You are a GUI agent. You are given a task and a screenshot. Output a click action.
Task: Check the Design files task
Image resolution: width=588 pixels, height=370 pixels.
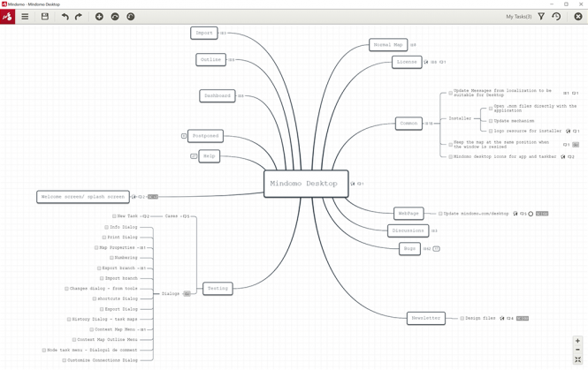pos(462,318)
